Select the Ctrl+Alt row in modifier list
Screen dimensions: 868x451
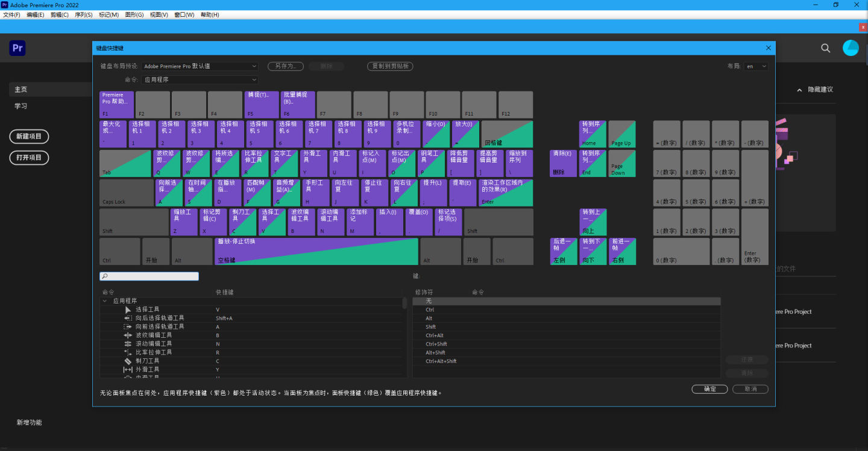tap(567, 335)
